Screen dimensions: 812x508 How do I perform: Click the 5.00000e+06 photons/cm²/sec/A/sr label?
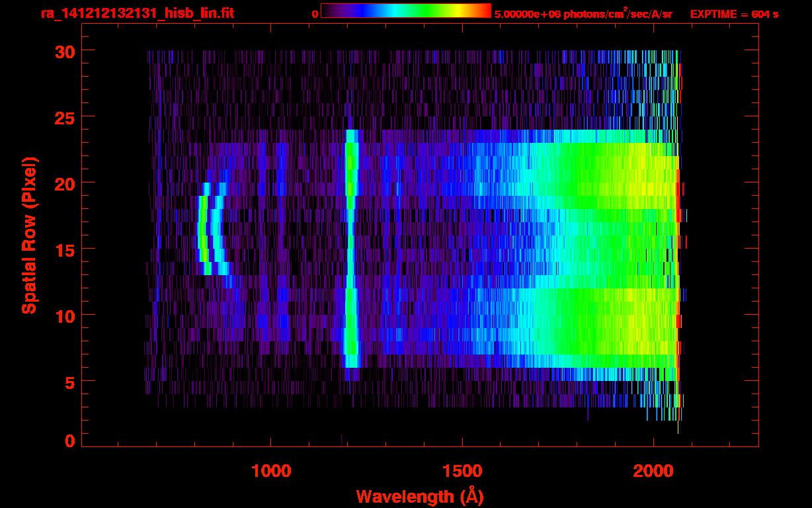583,14
